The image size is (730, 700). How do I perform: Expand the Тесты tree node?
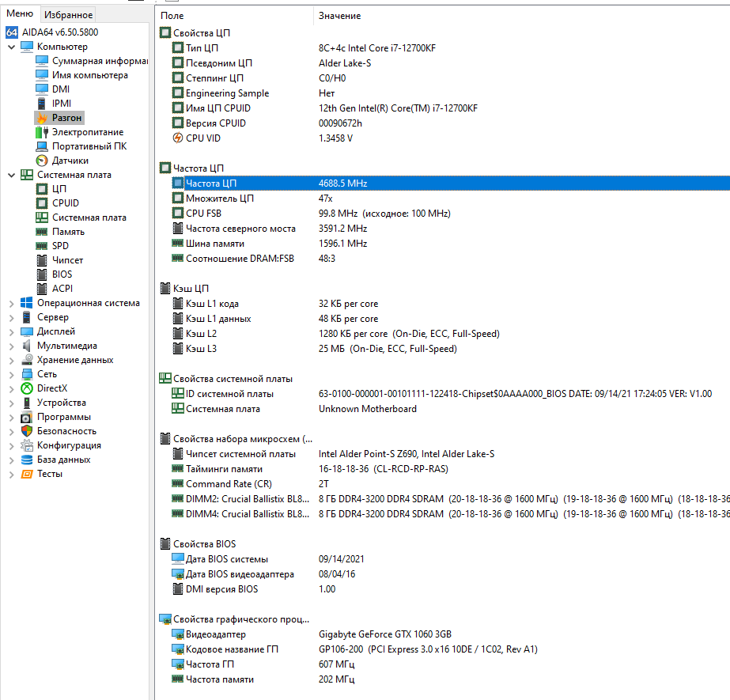coord(12,475)
